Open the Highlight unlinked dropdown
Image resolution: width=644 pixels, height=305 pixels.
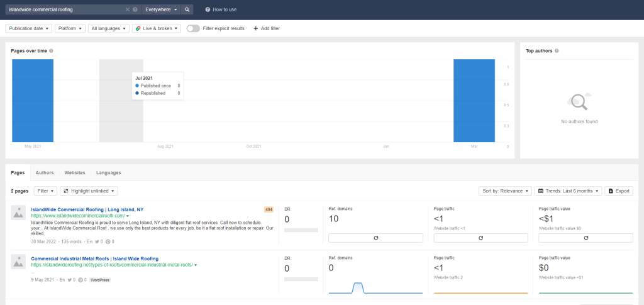tap(89, 191)
